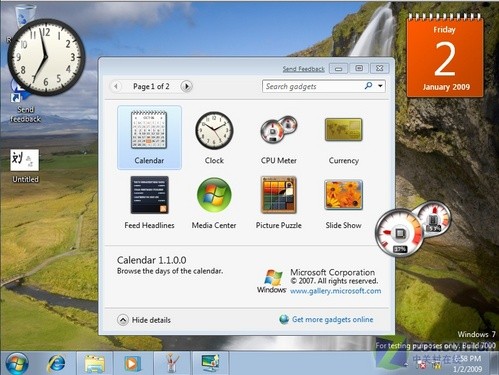Pick the Slide Show gadget
This screenshot has height=375, width=499.
point(343,195)
